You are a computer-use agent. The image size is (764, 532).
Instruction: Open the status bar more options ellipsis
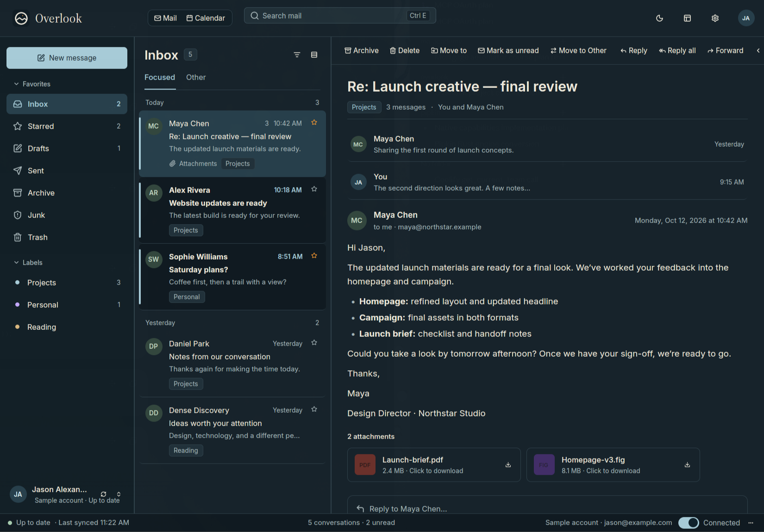coord(751,523)
